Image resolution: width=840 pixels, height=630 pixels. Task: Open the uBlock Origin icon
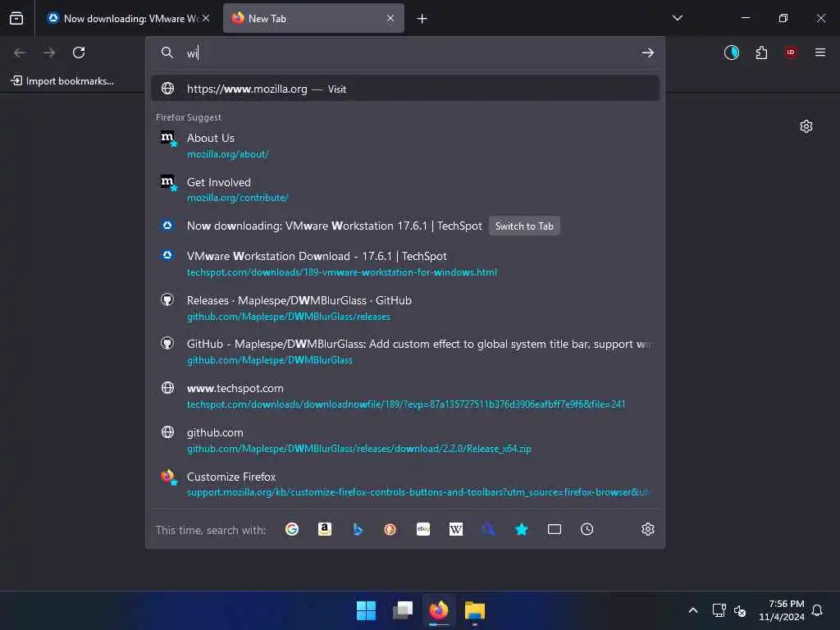(791, 52)
